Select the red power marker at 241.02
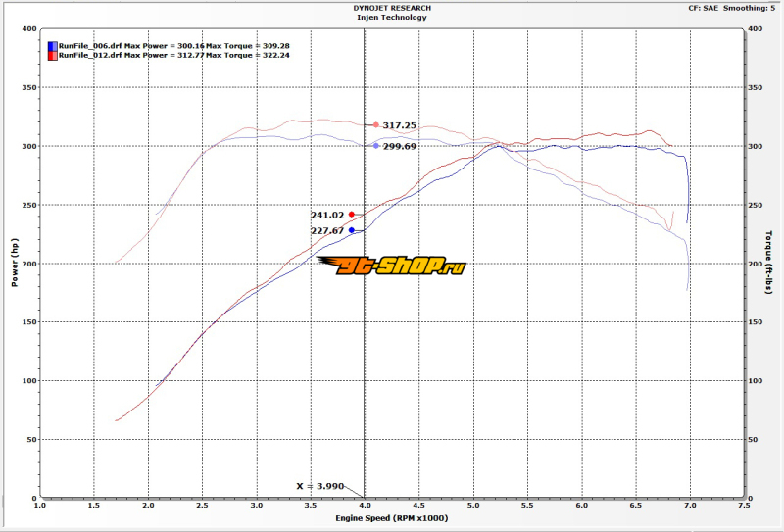This screenshot has height=532, width=784. click(x=352, y=214)
